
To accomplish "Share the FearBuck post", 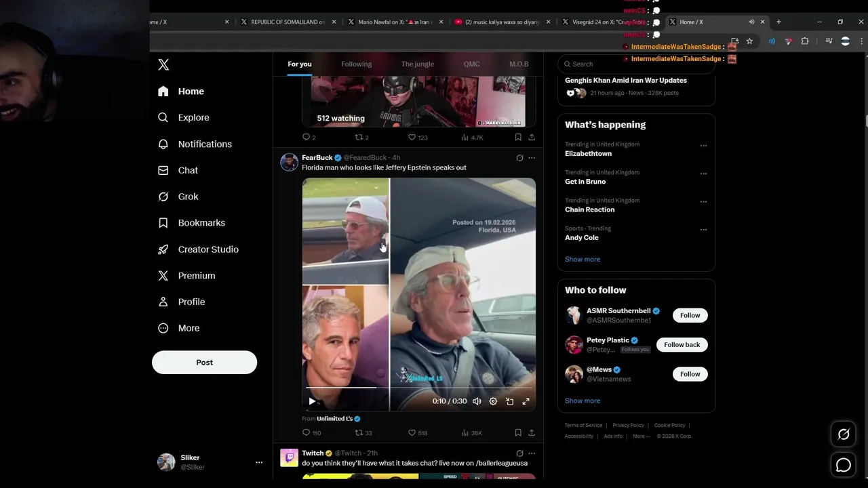I will point(532,432).
